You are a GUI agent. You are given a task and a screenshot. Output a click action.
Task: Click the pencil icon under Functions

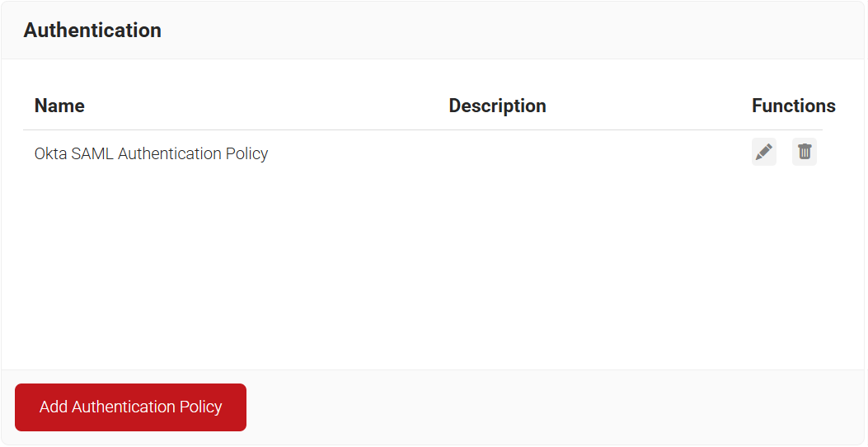tap(764, 153)
